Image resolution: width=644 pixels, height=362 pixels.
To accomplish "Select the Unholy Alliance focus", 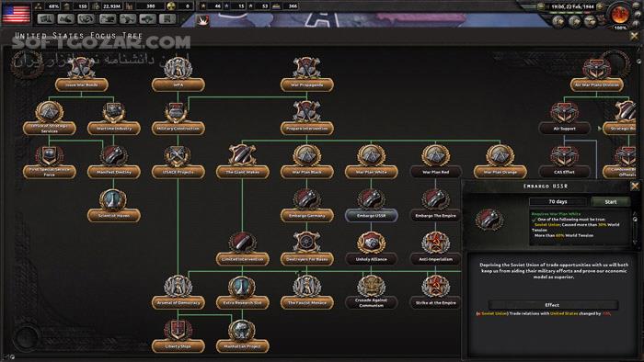I will [372, 259].
